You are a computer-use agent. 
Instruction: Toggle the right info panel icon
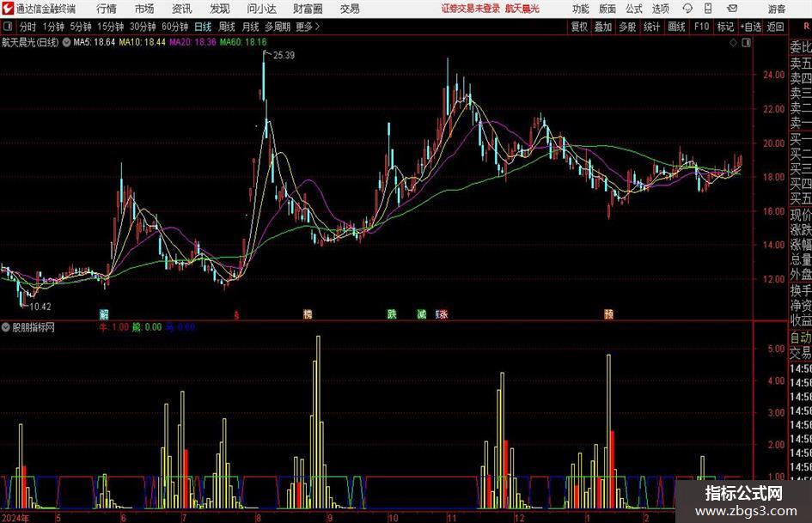(x=746, y=43)
